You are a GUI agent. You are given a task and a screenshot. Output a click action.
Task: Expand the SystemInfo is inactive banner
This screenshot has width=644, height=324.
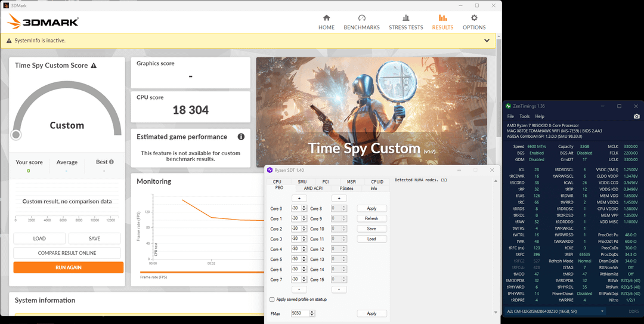[487, 41]
